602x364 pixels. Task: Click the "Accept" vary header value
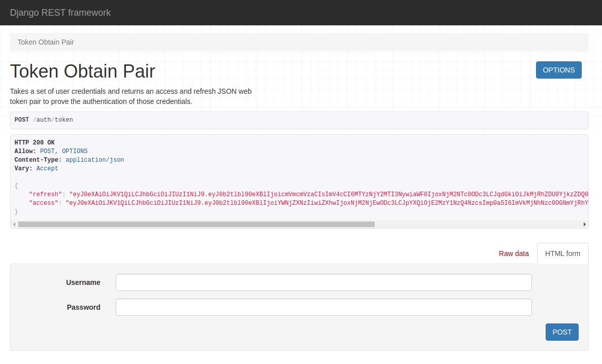47,168
